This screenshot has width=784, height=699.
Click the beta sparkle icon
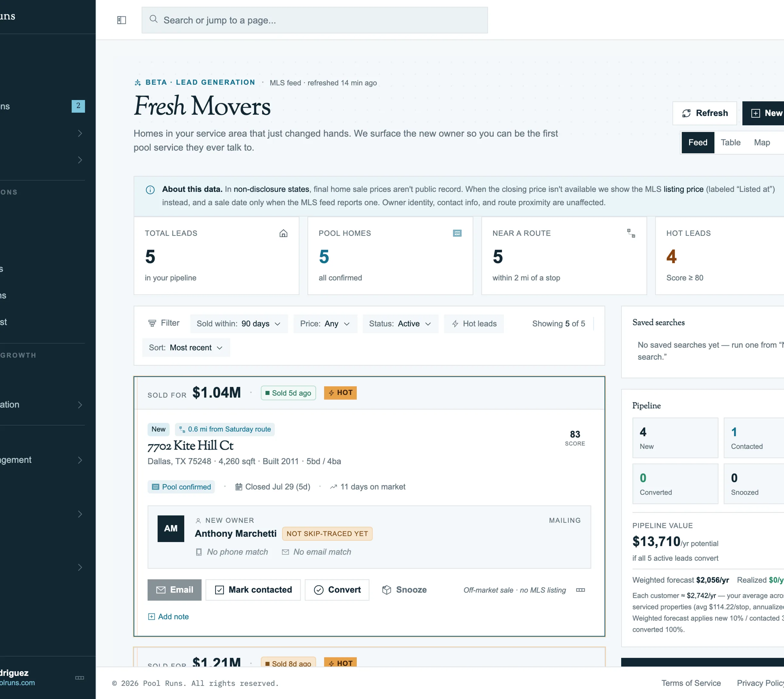pos(138,83)
